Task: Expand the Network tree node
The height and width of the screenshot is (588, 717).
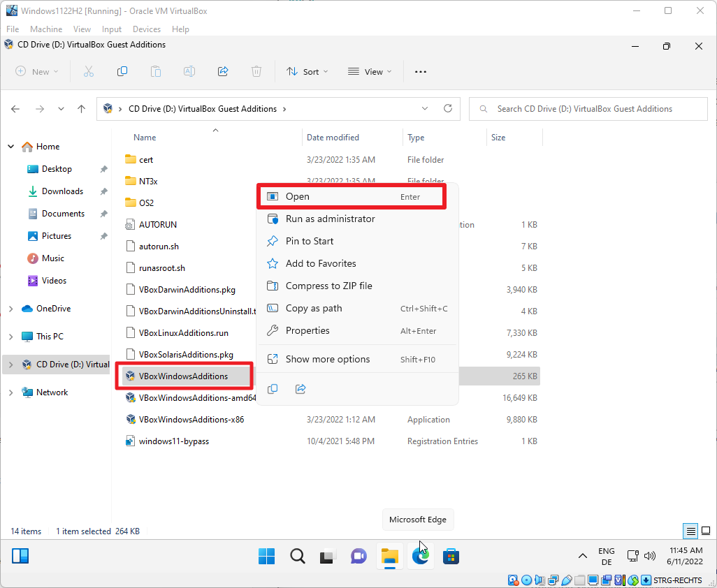Action: [11, 392]
